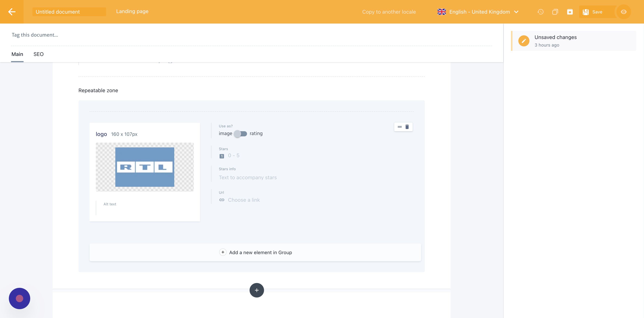Click Add a new element in Group
Viewport: 644px width, 318px height.
[255, 252]
